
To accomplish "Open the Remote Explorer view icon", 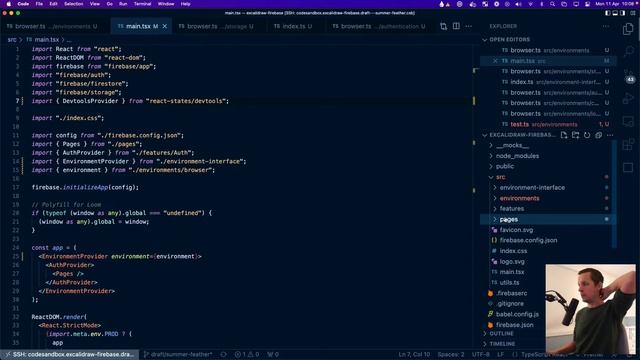I will tap(628, 122).
